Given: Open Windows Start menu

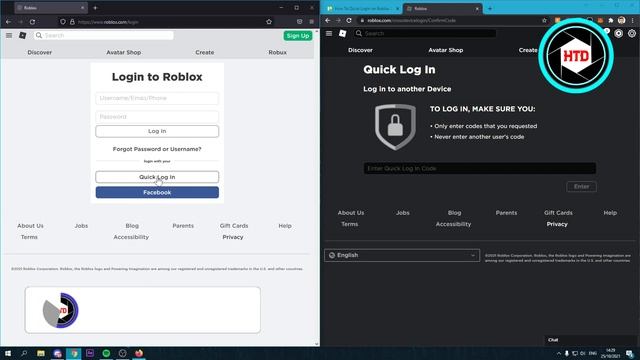Looking at the screenshot, I should tap(8, 353).
